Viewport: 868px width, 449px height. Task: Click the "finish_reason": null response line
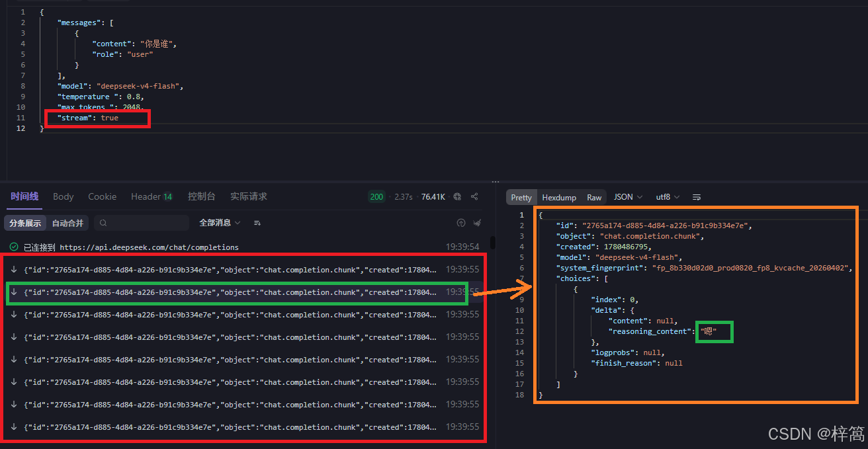(636, 363)
